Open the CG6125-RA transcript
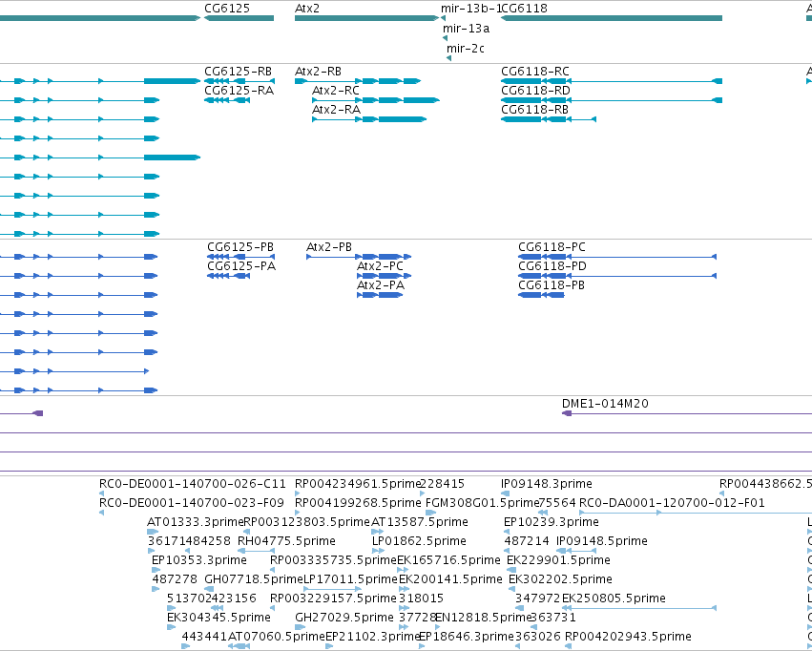The width and height of the screenshot is (812, 651). point(227,100)
